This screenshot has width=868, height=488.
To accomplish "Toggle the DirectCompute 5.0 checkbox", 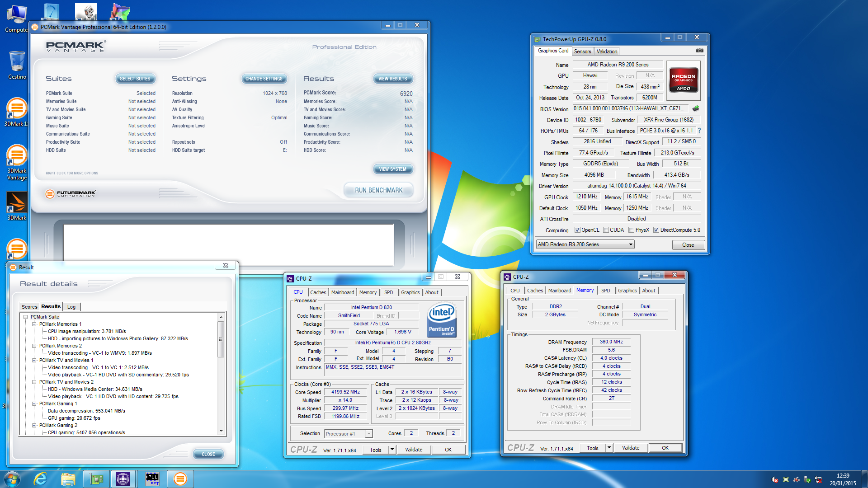I will (656, 230).
